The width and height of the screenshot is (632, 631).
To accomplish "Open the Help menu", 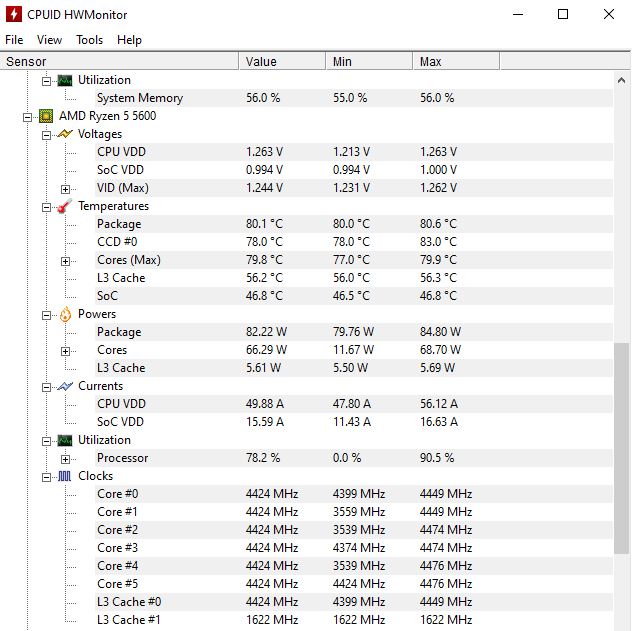I will coord(129,40).
